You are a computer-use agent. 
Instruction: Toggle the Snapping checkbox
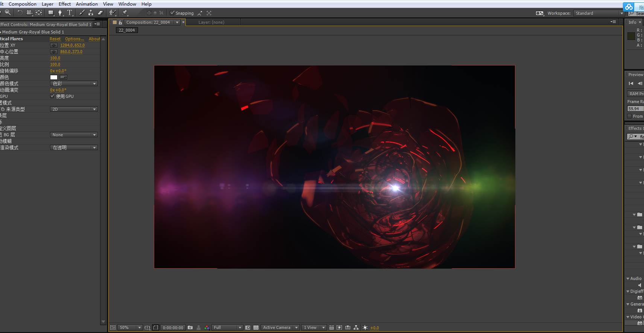pyautogui.click(x=172, y=13)
